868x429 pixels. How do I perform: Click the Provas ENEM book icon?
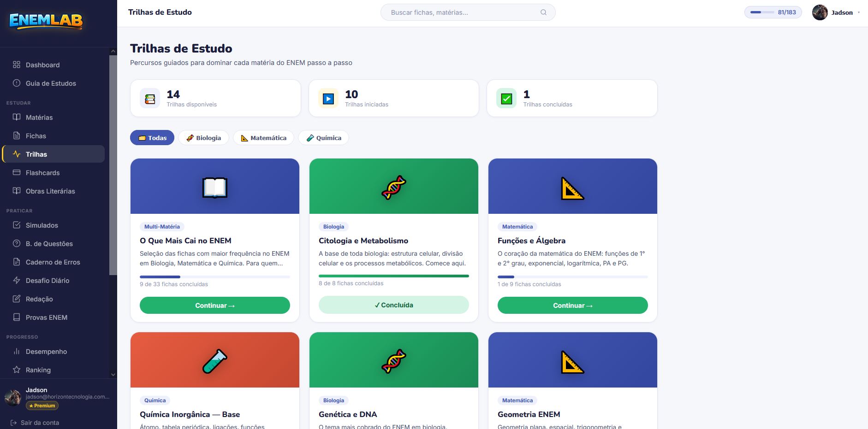click(x=17, y=317)
